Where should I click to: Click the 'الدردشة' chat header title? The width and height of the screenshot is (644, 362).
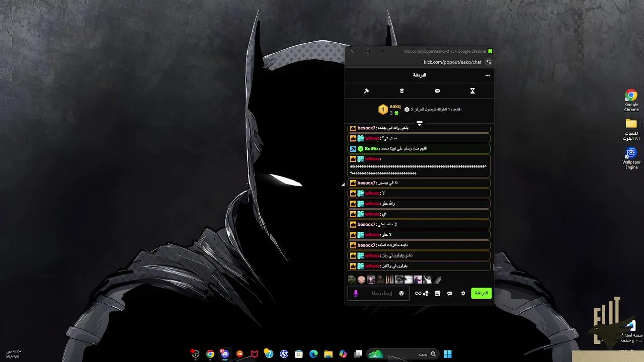click(419, 75)
